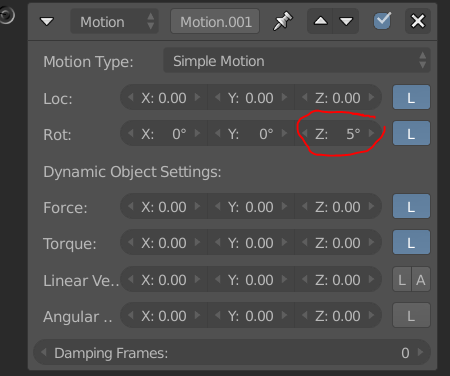Edit the Motion.001 name field
This screenshot has height=376, width=450.
(215, 22)
